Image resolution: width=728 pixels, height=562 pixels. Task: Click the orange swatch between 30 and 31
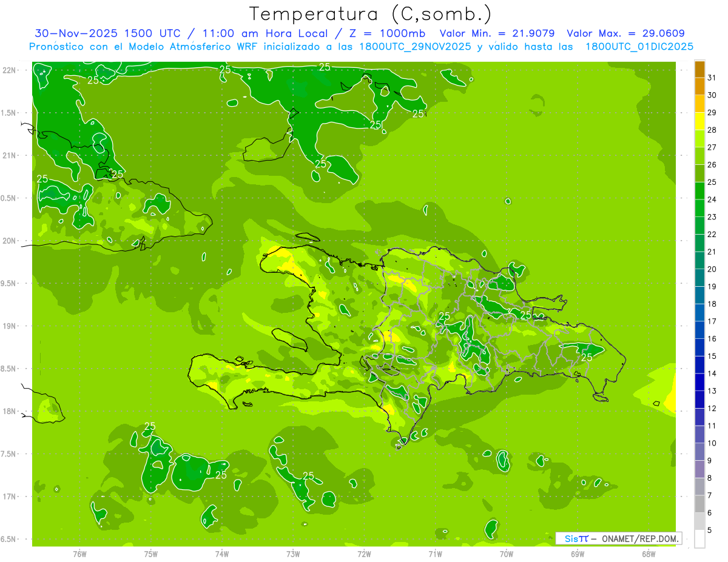699,87
